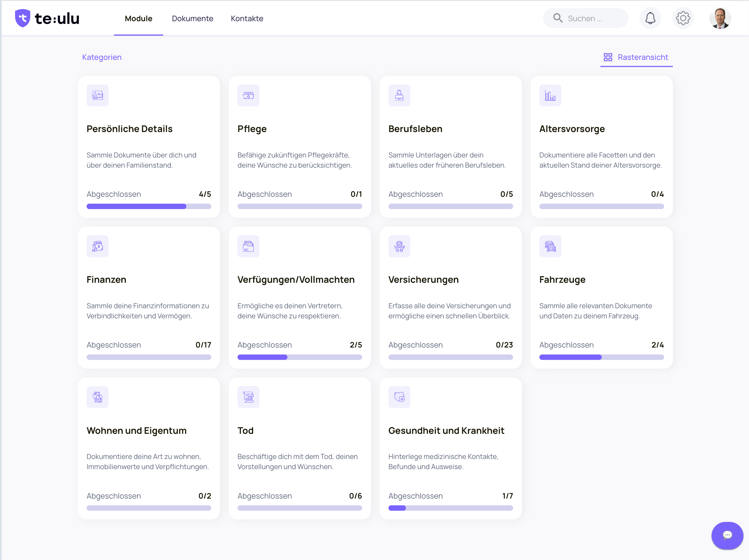
Task: Open settings via the gear icon
Action: pos(683,18)
